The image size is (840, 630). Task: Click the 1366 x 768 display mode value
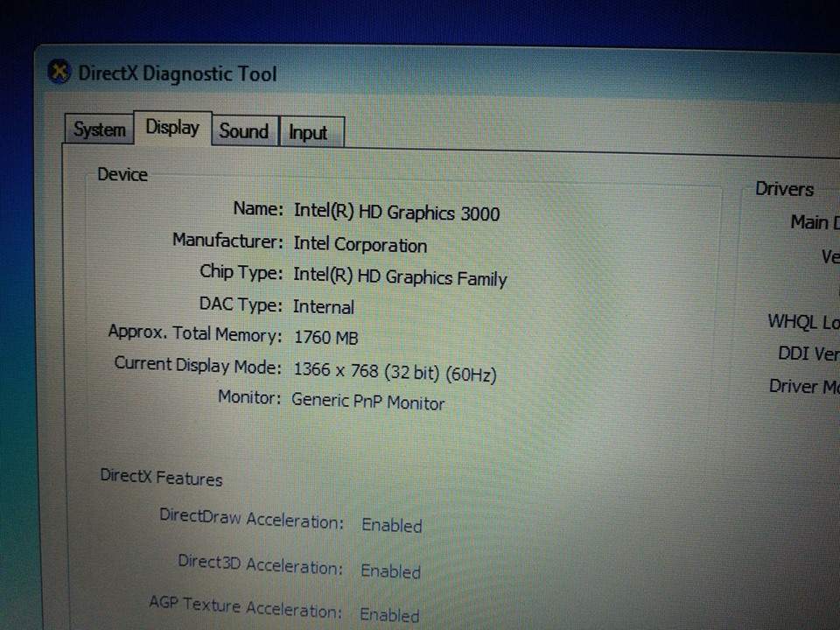395,371
